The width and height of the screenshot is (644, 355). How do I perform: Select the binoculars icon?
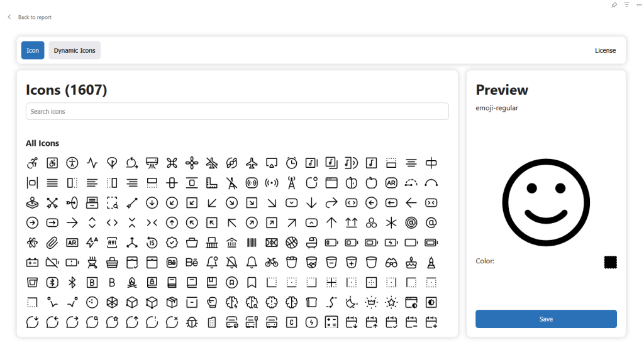click(391, 262)
